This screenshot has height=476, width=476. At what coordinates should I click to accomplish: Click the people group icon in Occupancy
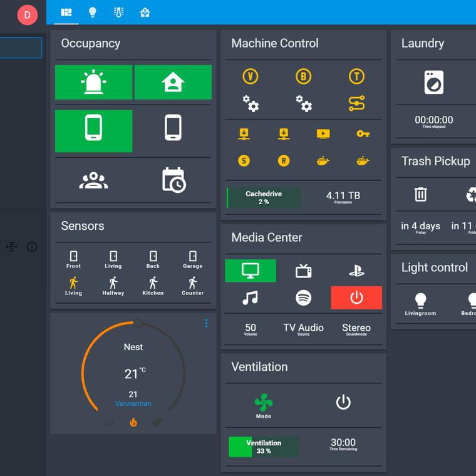(93, 180)
